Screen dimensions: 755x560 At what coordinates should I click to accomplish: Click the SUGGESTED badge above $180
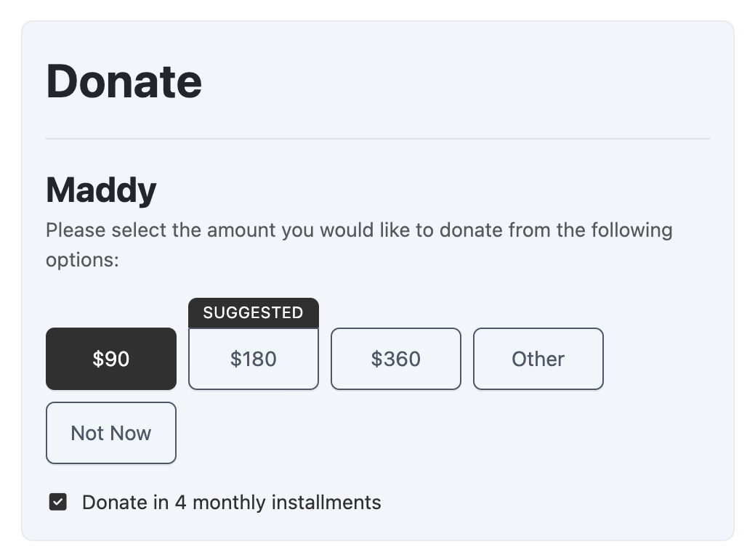[253, 313]
